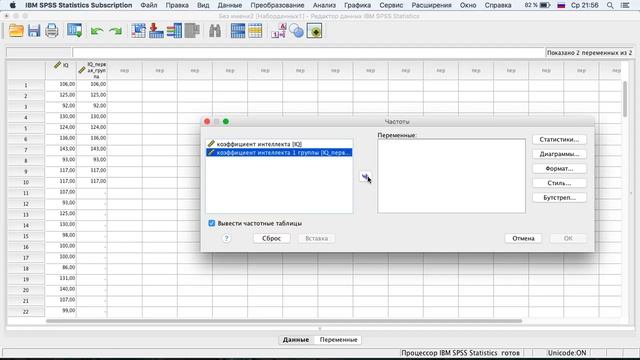Click the blue Split file grid icon
Image resolution: width=640 pixels, height=360 pixels.
click(238, 31)
